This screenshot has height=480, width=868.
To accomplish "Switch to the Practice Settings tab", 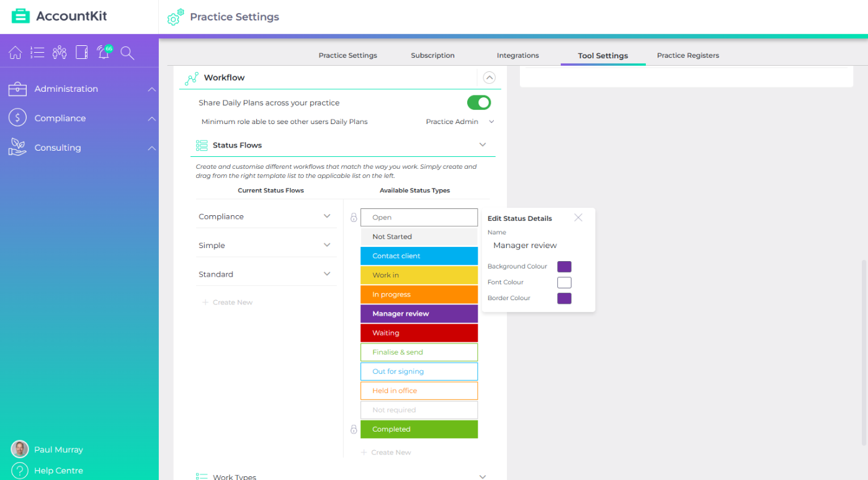I will pos(347,55).
